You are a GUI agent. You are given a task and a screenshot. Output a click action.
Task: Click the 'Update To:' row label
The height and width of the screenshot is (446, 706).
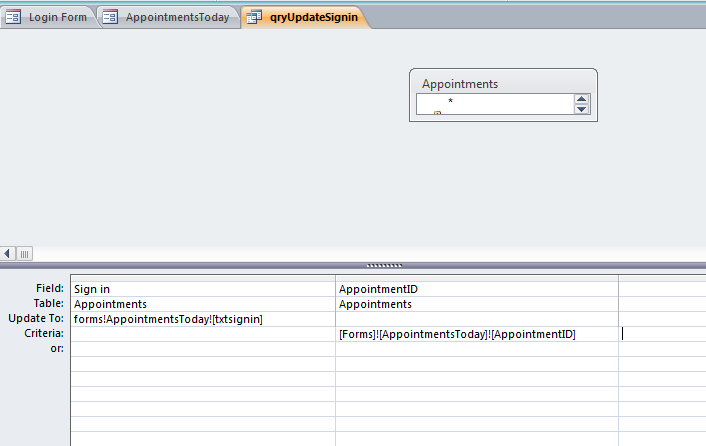pyautogui.click(x=36, y=318)
